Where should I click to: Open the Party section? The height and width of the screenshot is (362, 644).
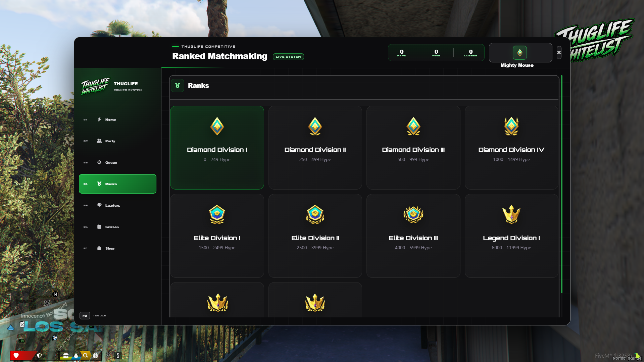click(x=117, y=141)
